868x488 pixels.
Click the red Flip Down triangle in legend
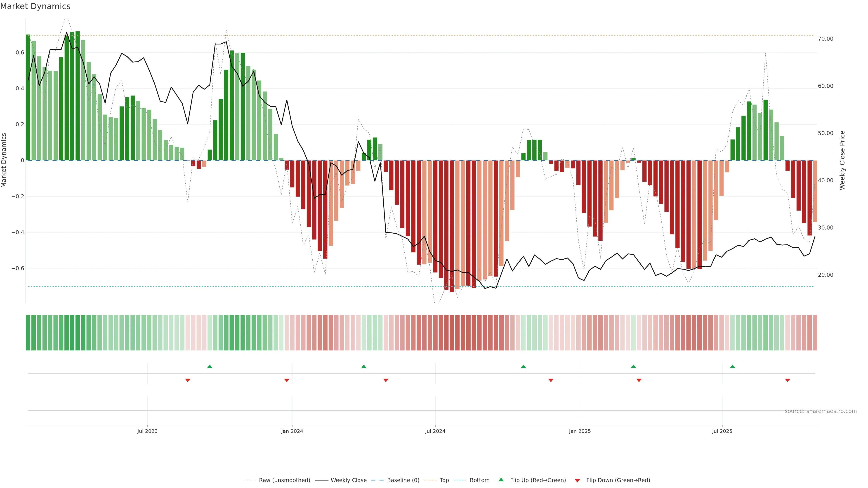[577, 480]
